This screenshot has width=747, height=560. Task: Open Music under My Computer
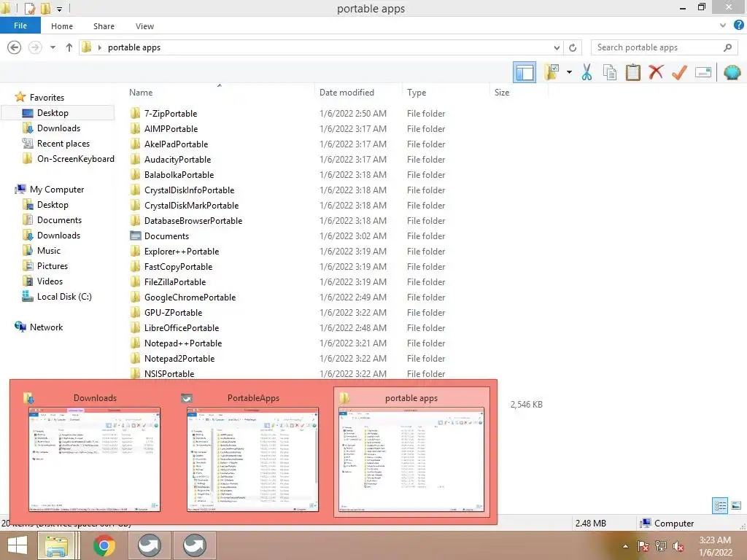click(x=49, y=251)
